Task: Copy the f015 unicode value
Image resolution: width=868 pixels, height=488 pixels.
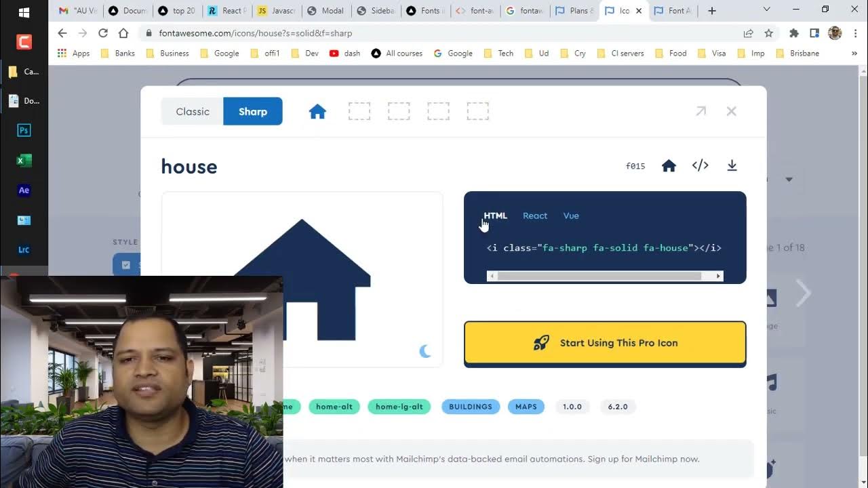Action: 635,166
